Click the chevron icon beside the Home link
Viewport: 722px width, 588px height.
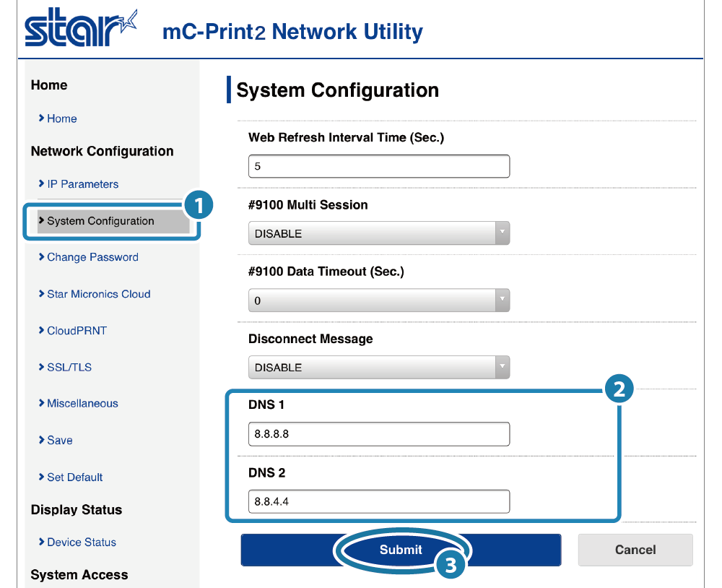click(x=41, y=118)
